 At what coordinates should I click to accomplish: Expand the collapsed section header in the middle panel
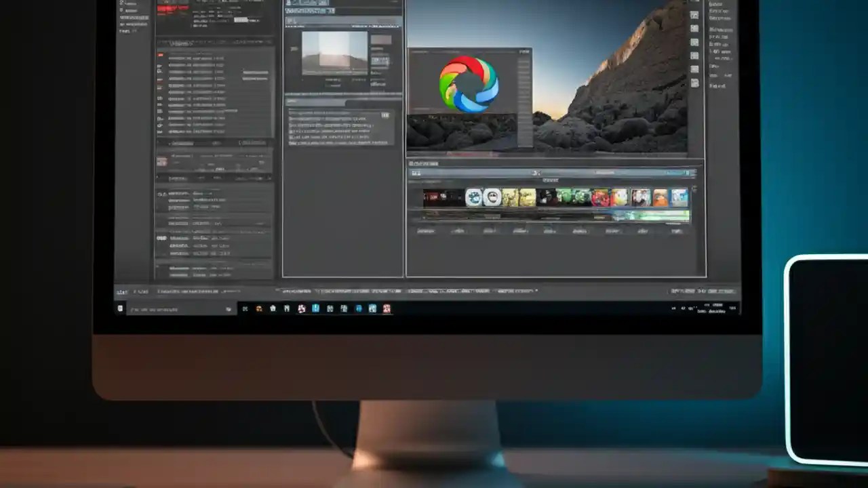click(342, 102)
